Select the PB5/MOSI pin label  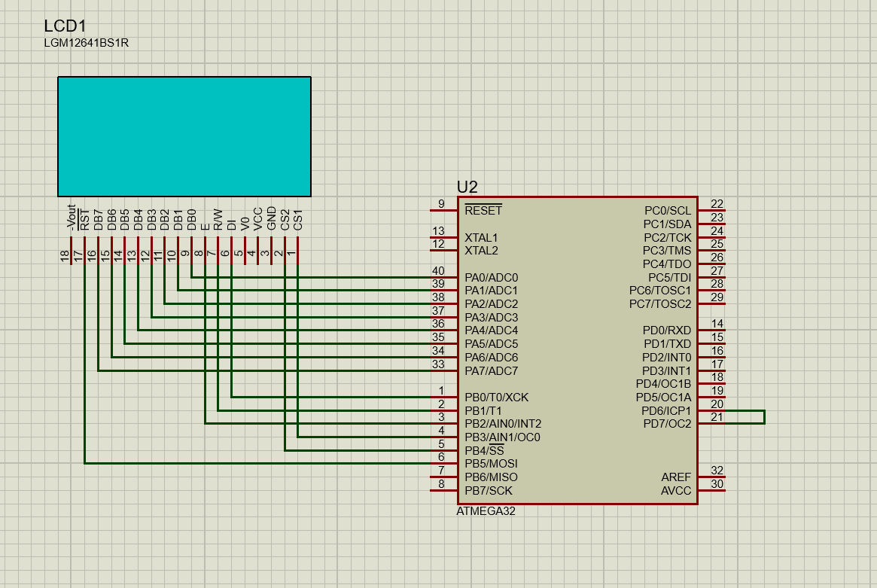click(x=491, y=463)
